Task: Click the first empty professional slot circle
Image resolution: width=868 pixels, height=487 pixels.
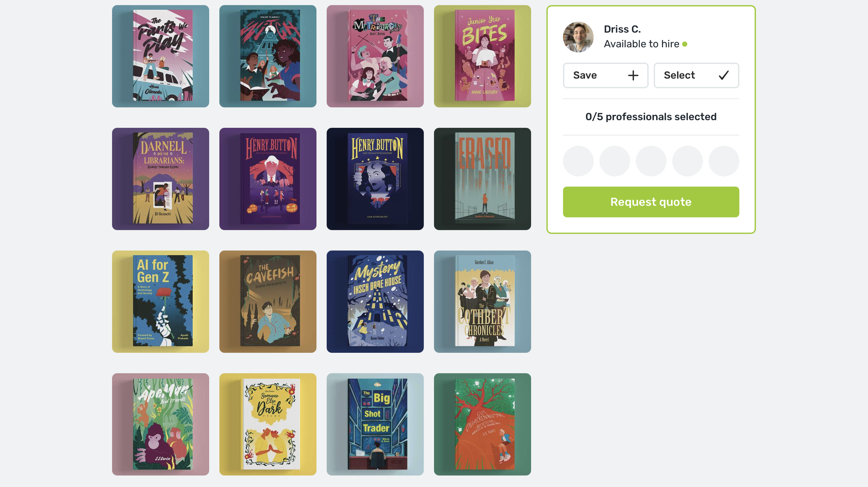Action: (578, 161)
